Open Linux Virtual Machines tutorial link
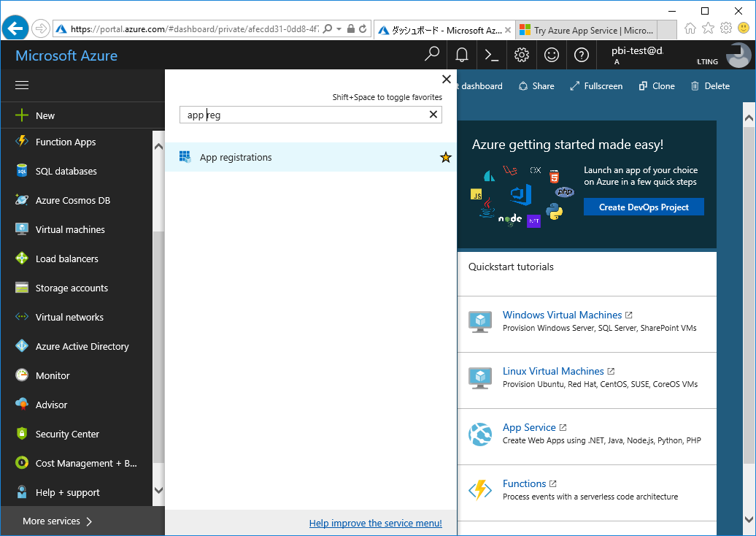This screenshot has height=536, width=756. tap(553, 371)
